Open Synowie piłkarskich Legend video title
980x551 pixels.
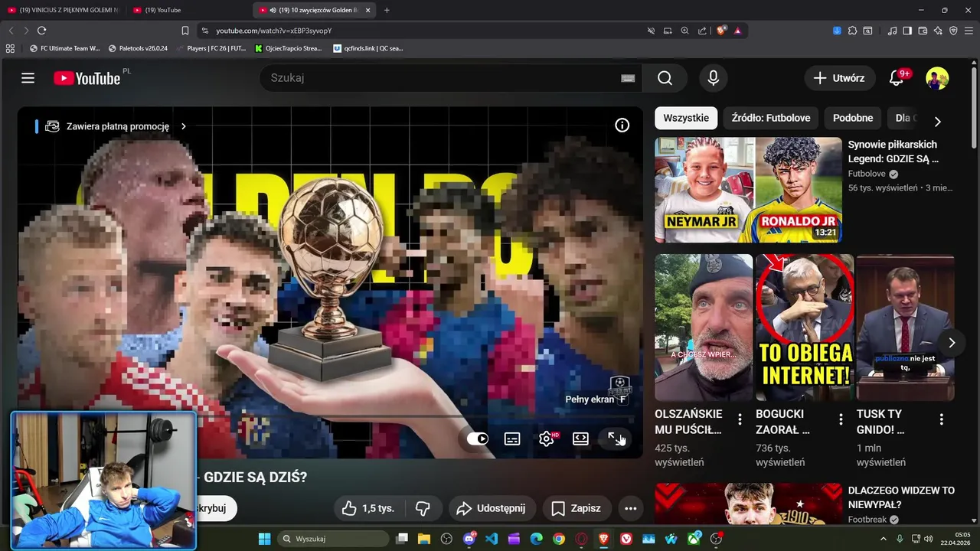coord(893,152)
